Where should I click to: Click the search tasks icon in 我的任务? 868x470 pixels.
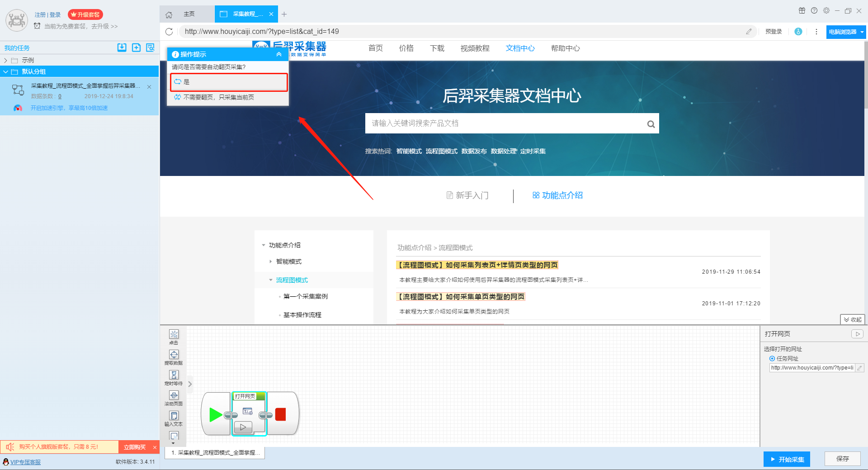[x=151, y=47]
